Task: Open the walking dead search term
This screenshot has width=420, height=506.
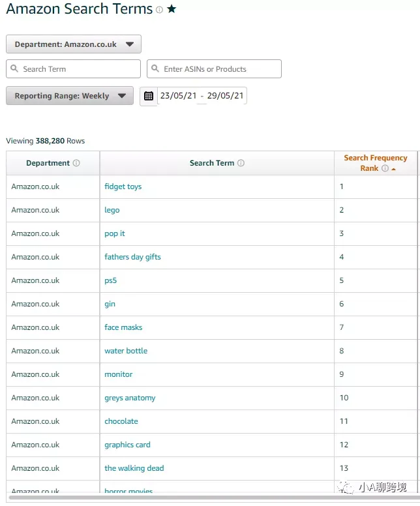Action: point(134,468)
